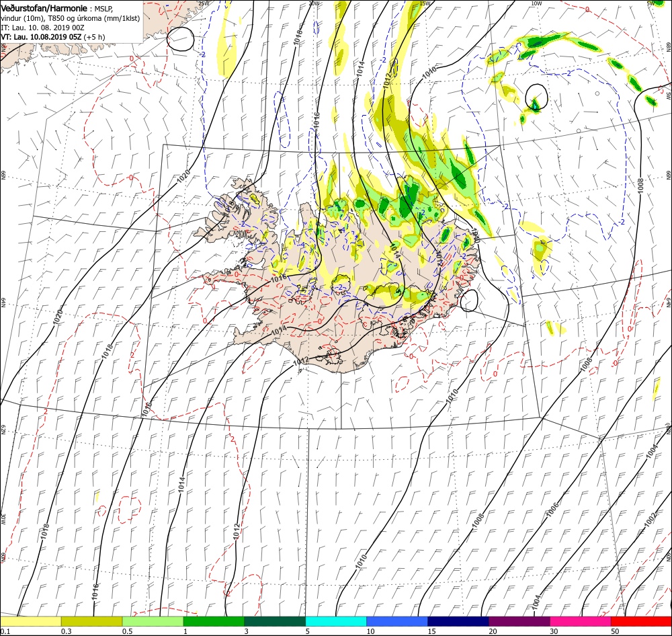Click the "1006" isobar label
The image size is (672, 636).
553,508
